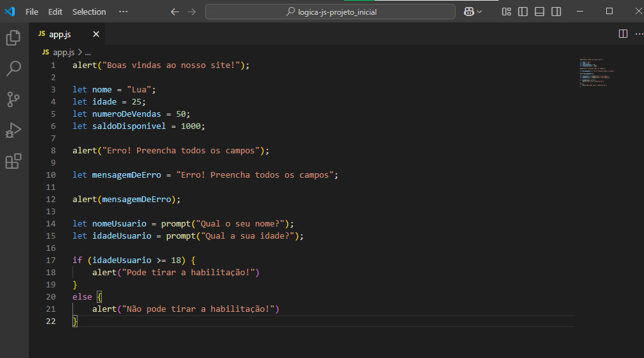Click app.js in the breadcrumb

tap(63, 52)
